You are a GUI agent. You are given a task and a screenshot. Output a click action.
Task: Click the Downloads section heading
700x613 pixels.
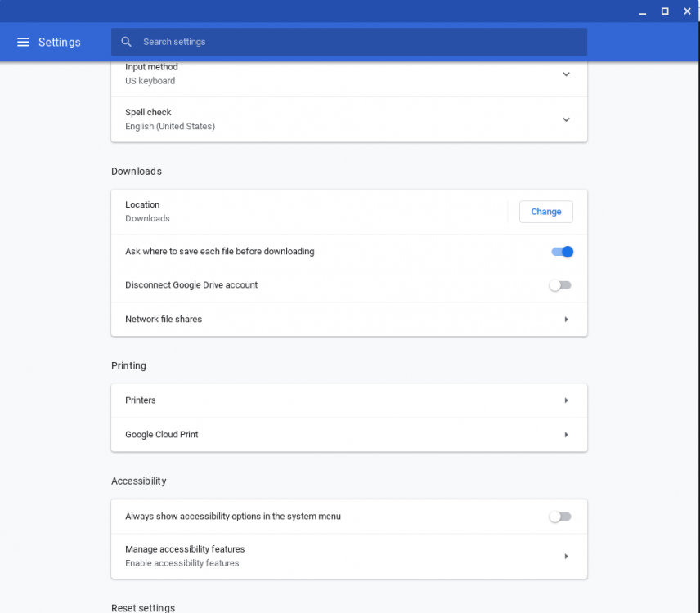tap(137, 172)
